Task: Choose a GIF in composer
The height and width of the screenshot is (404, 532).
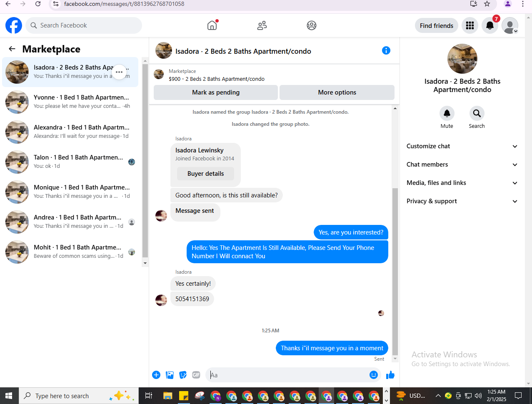Action: tap(196, 375)
